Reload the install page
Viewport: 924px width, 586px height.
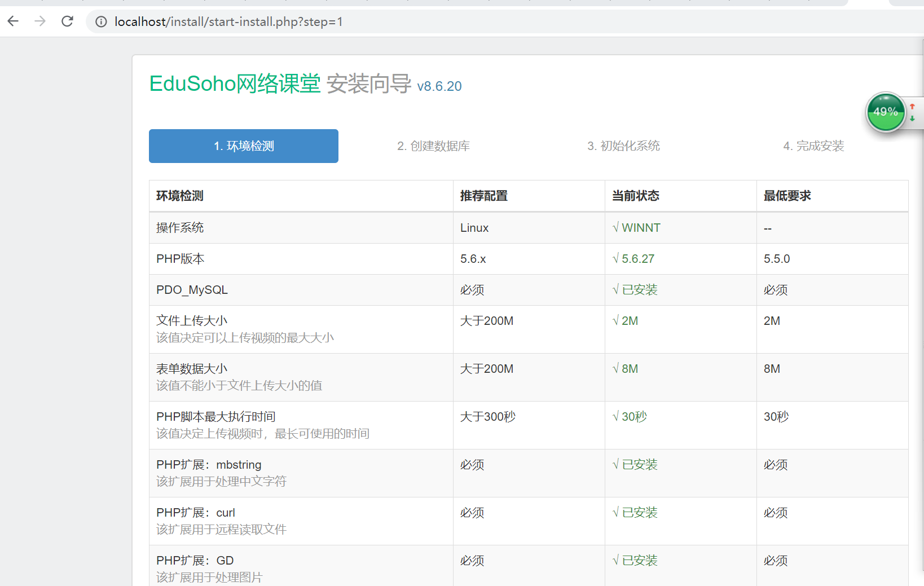67,21
